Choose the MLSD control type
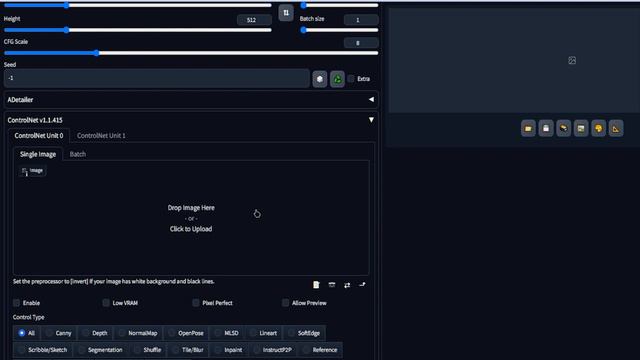Screen dimensions: 640x360 [227, 333]
